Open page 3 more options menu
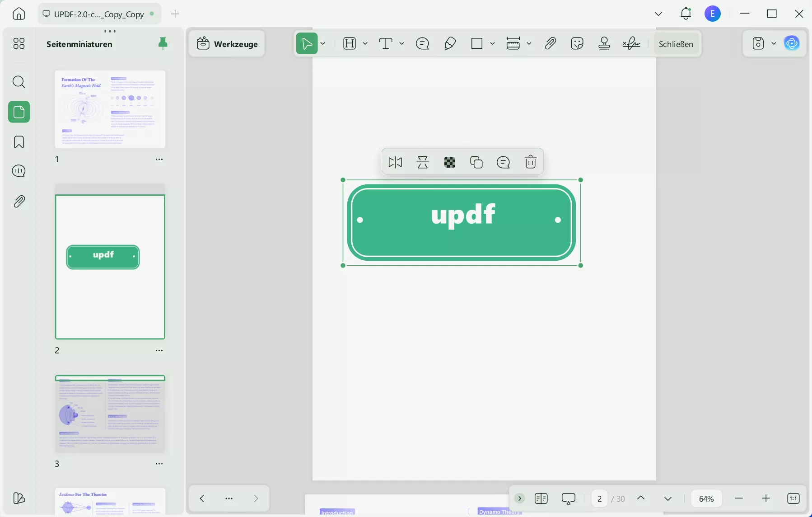 [x=159, y=464]
